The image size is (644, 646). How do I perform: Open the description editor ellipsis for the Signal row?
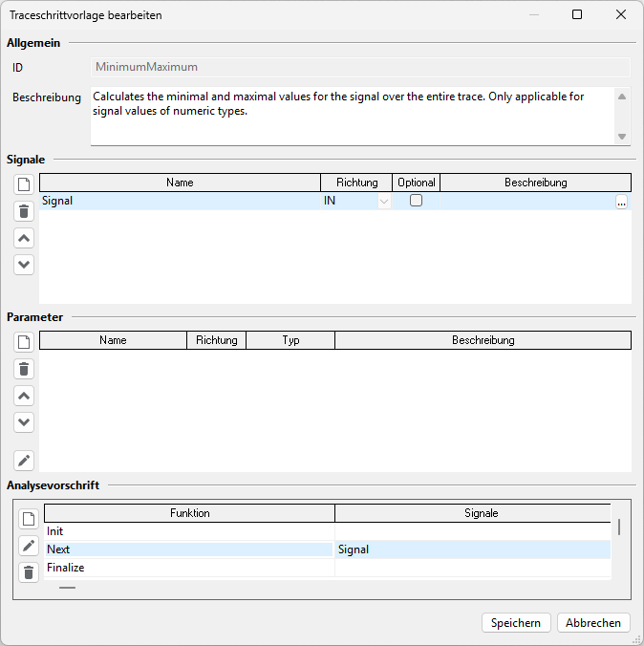point(621,202)
